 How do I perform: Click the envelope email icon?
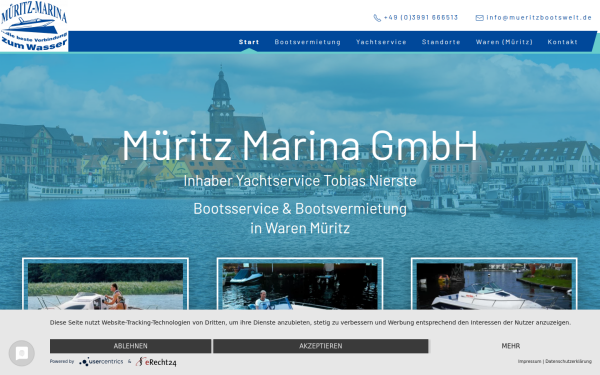(479, 18)
